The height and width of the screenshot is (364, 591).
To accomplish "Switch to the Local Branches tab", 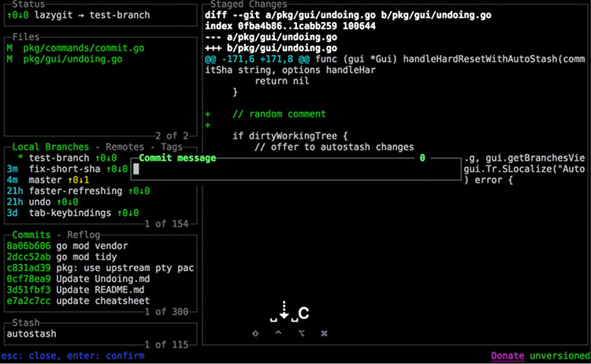I will pyautogui.click(x=50, y=147).
